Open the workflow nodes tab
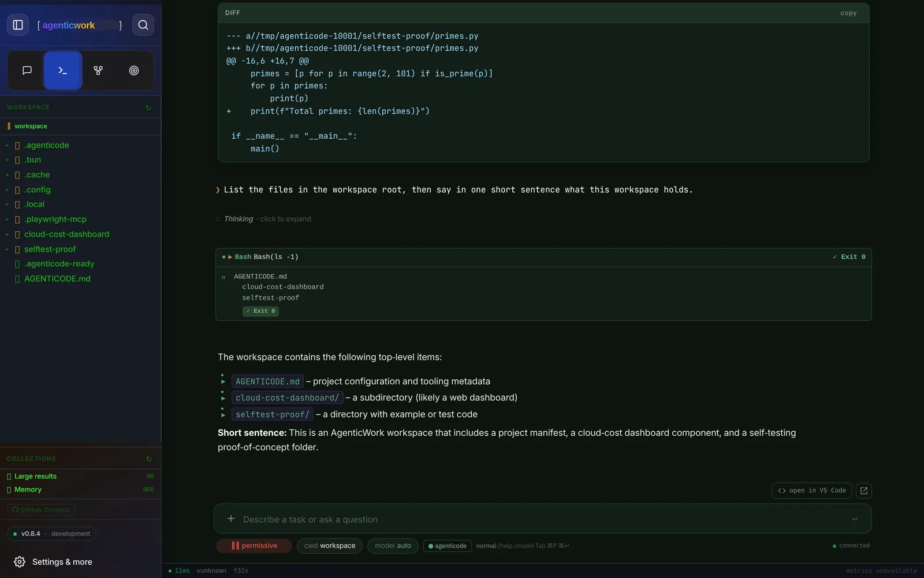This screenshot has width=924, height=578. coord(98,71)
